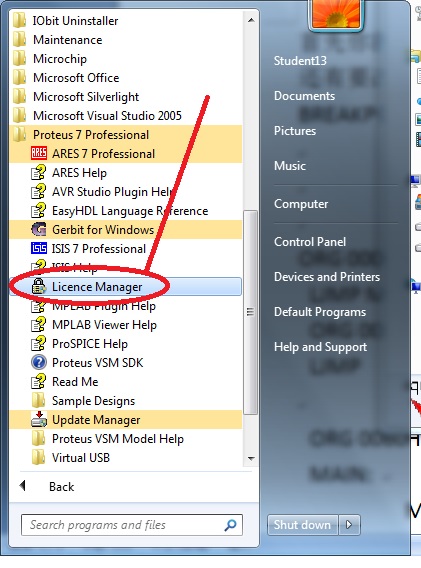Click the Back arrow in Start menu
421x568 pixels.
pyautogui.click(x=22, y=486)
